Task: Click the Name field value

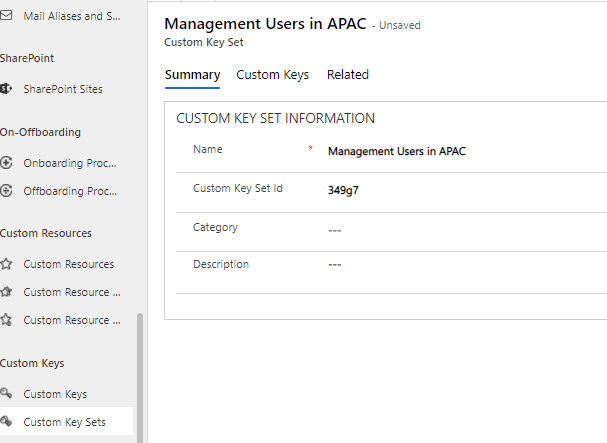Action: pos(396,152)
